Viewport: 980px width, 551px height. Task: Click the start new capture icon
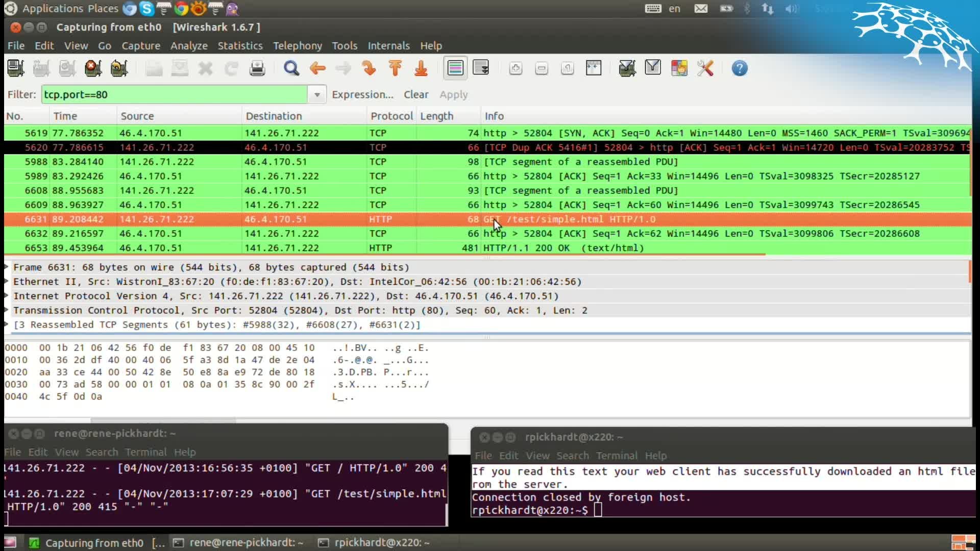point(67,68)
